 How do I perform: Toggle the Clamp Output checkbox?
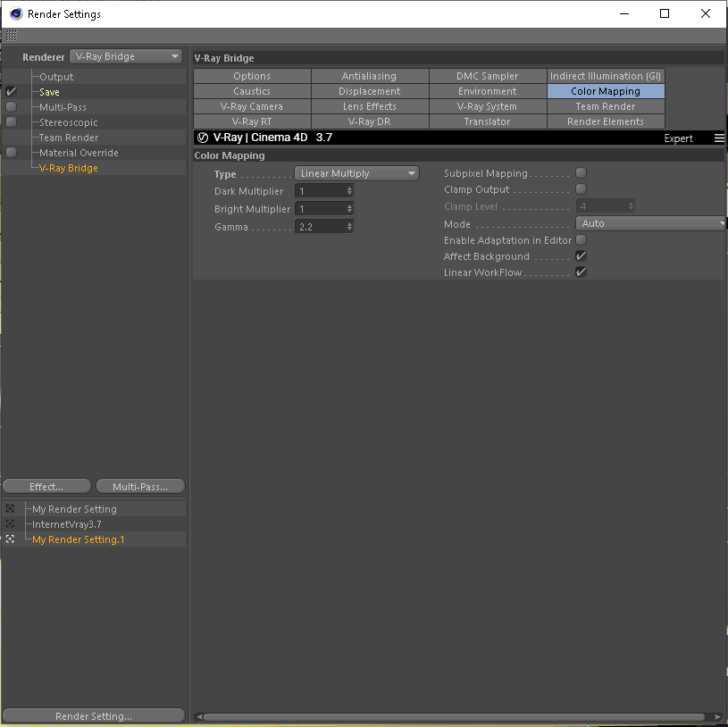click(581, 189)
